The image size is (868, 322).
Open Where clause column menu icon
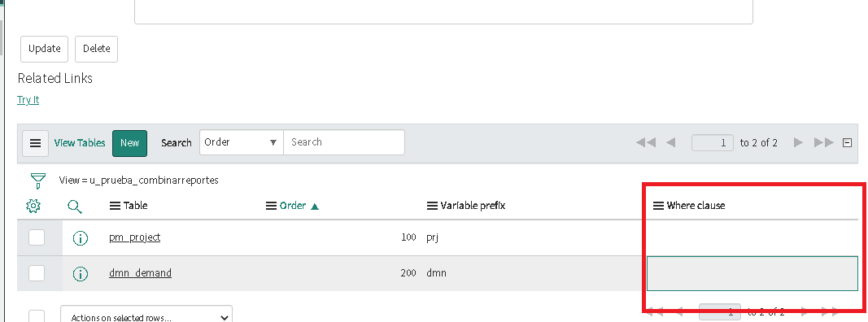(x=658, y=206)
